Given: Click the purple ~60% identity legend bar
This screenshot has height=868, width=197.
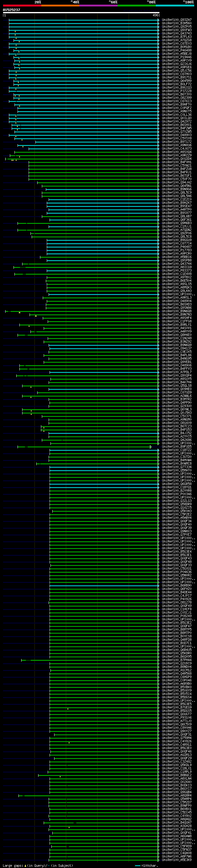Looking at the screenshot, I should click(99, 6).
